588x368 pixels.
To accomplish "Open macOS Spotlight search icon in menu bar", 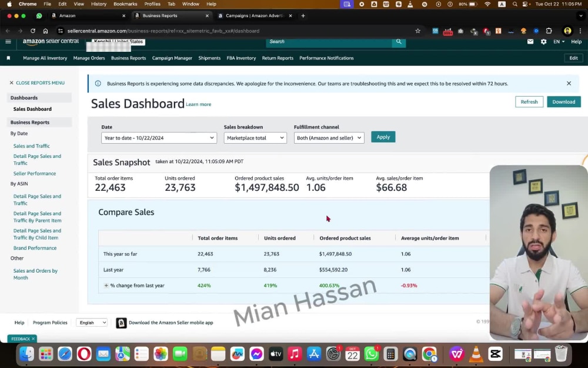I will (515, 4).
